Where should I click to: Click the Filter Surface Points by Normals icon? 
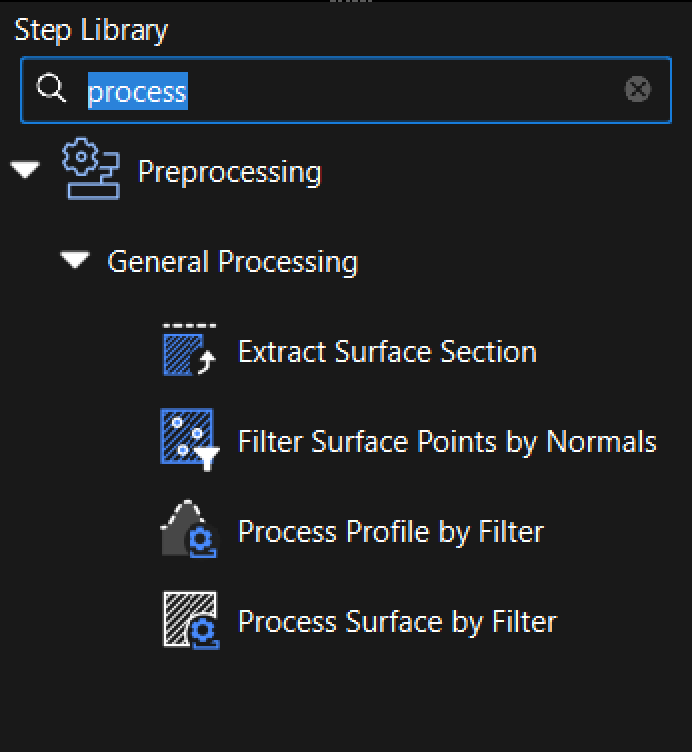tap(189, 439)
